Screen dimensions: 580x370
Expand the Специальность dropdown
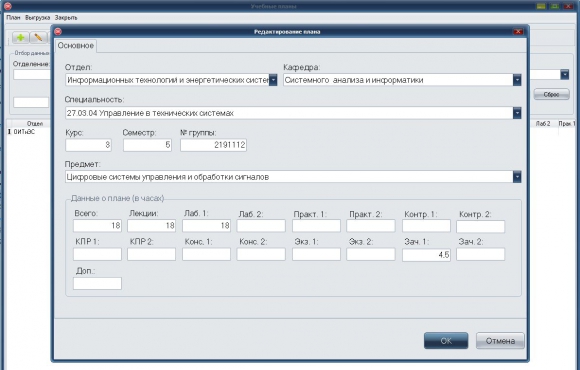(x=517, y=113)
